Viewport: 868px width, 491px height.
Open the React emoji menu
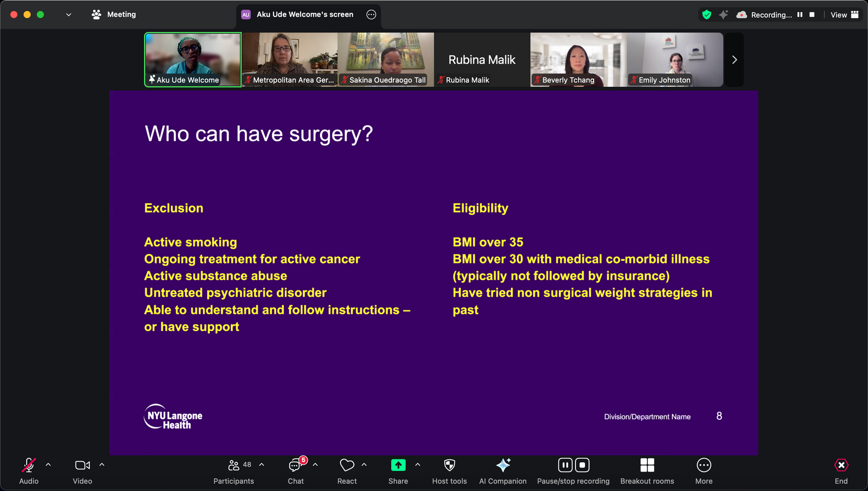(347, 471)
